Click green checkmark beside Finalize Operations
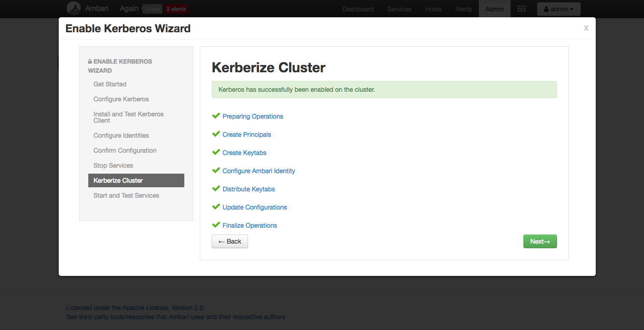The width and height of the screenshot is (644, 330). click(x=216, y=225)
